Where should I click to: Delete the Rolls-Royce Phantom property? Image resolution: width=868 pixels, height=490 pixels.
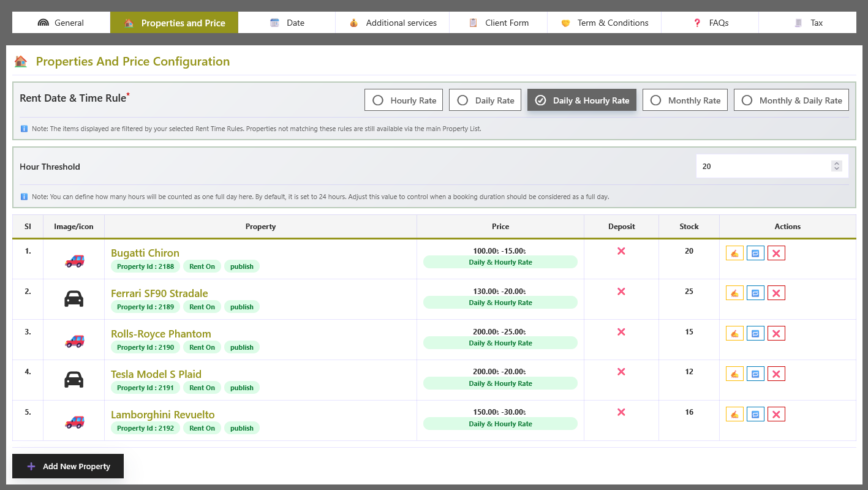coord(776,334)
